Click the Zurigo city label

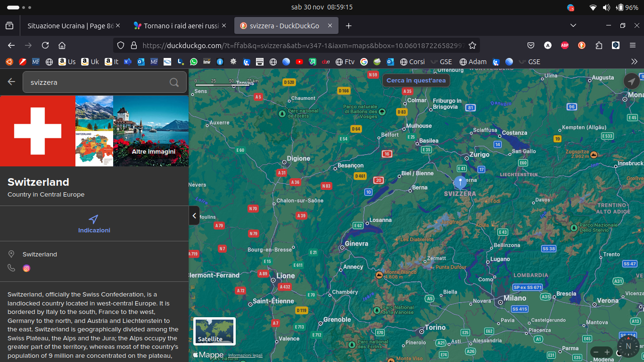tap(479, 155)
